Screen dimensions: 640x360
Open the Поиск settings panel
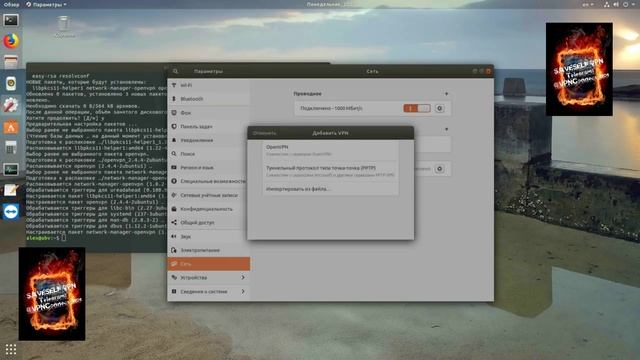pyautogui.click(x=209, y=154)
